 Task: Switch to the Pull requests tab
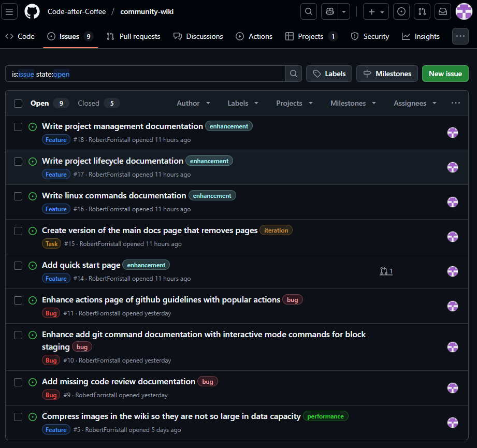[x=133, y=36]
